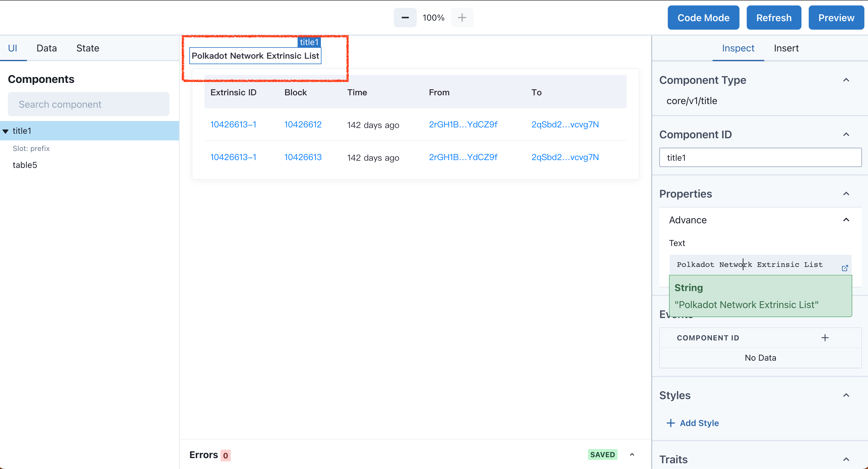Screen dimensions: 868x469
Task: Open block 10426612 link
Action: point(303,124)
